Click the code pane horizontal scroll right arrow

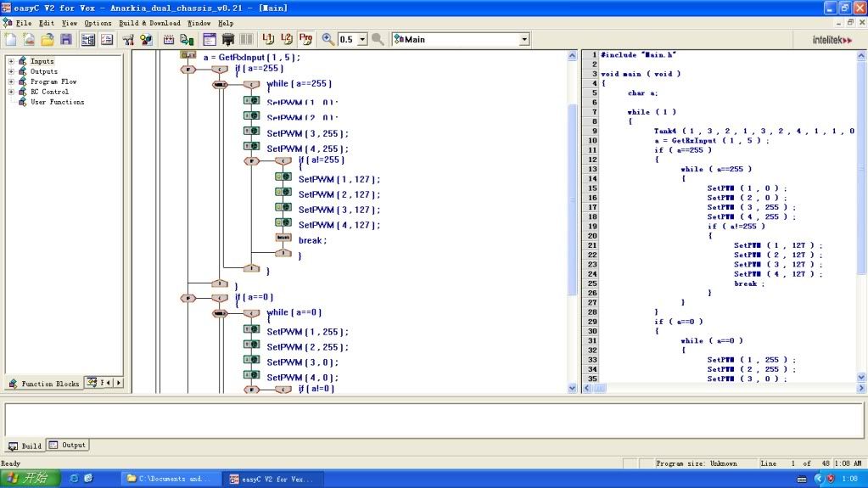point(861,389)
